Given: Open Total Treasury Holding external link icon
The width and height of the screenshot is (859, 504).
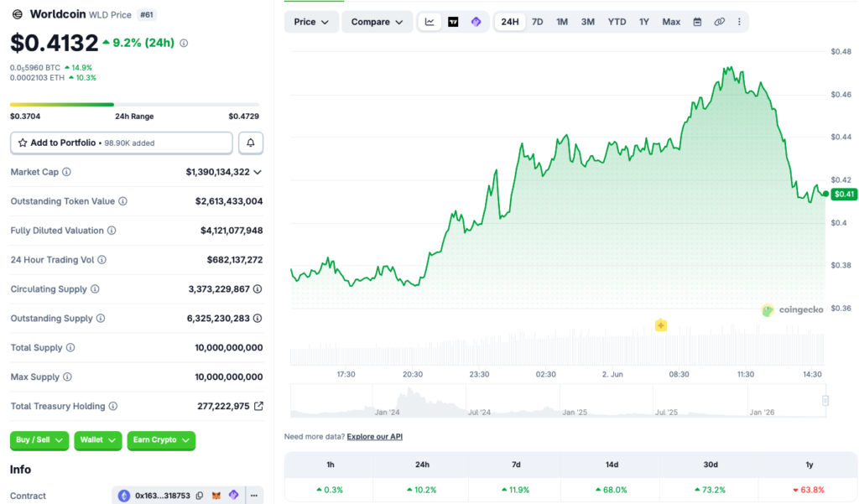Looking at the screenshot, I should [258, 406].
